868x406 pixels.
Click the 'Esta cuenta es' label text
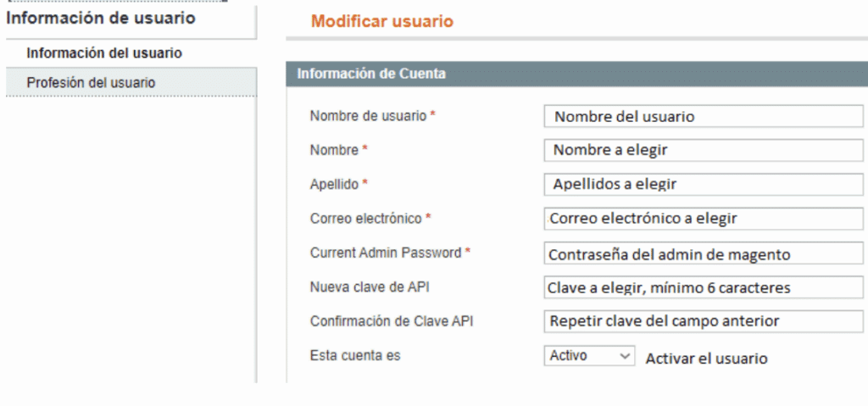click(x=355, y=356)
